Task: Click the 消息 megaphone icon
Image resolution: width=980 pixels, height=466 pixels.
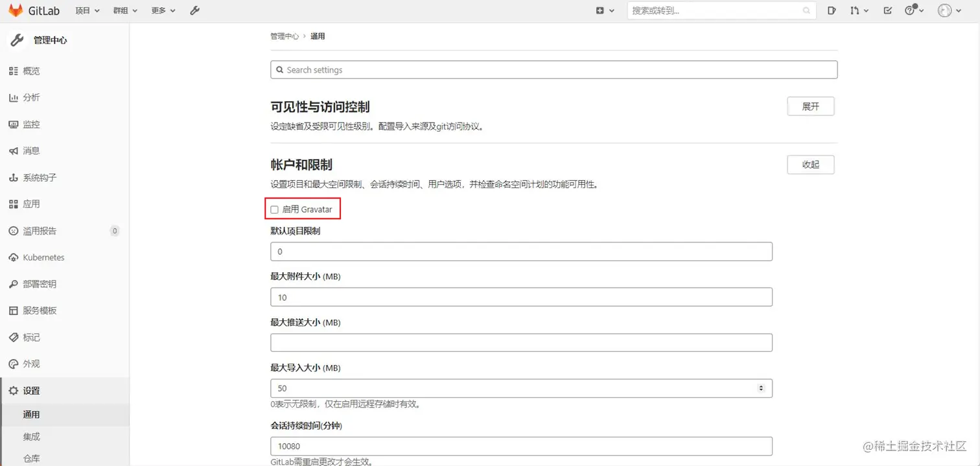Action: click(13, 151)
